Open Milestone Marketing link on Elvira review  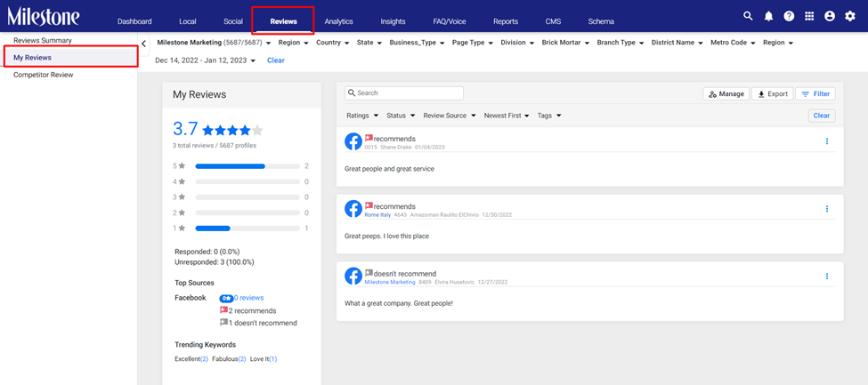[x=390, y=282]
